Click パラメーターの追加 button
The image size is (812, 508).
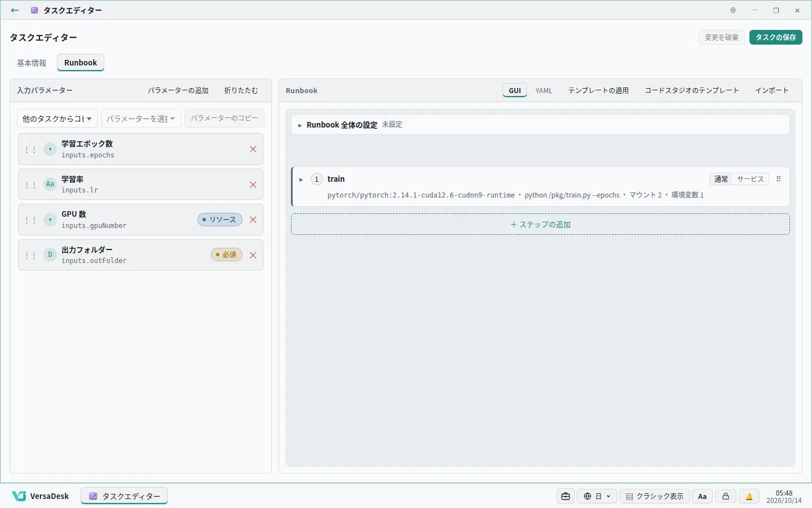click(178, 90)
